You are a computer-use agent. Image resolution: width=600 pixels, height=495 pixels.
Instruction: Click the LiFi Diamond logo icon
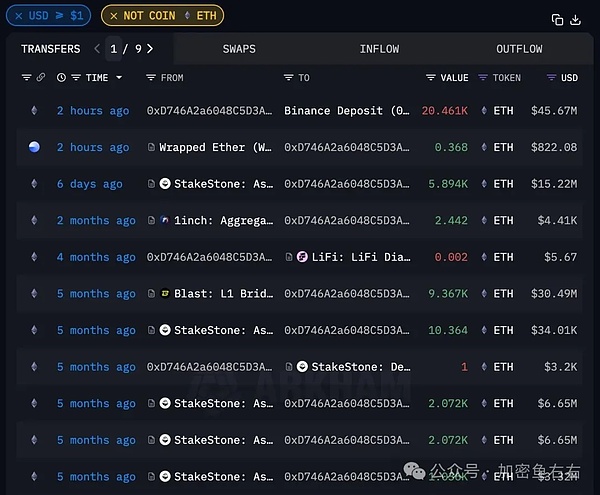[303, 257]
